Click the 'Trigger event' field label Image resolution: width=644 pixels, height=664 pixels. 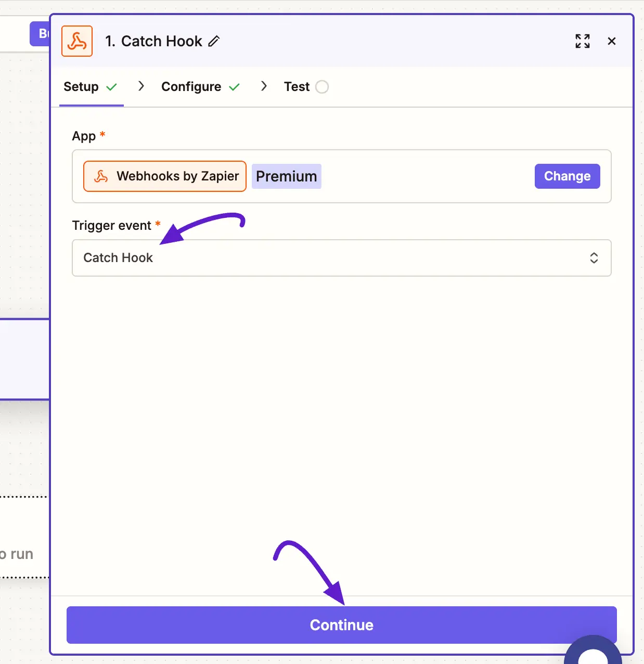tap(112, 225)
